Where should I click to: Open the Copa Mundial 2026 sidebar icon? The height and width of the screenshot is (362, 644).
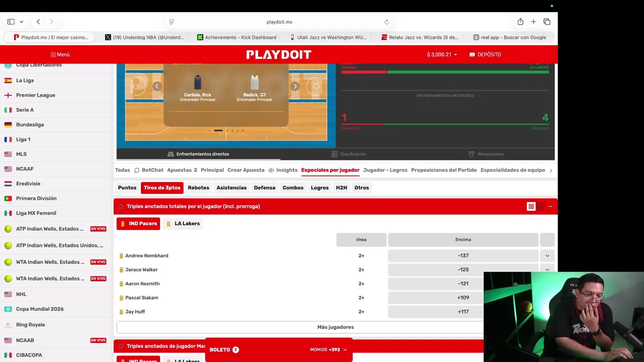8,309
